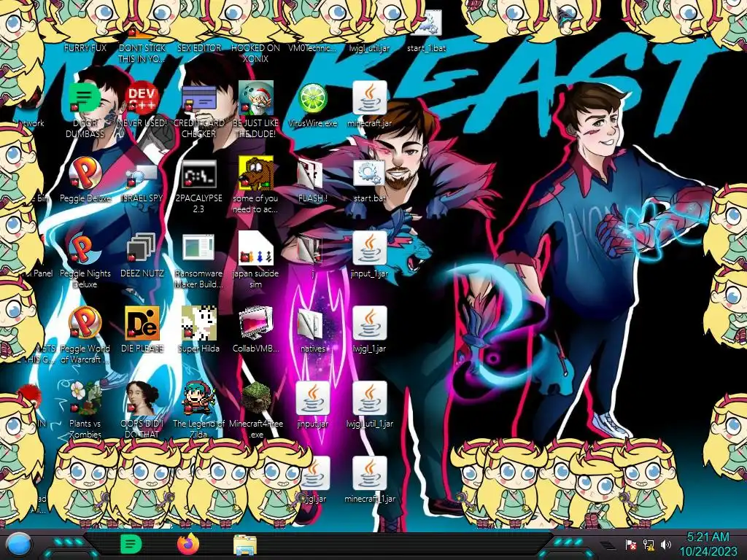Open the Peggle Deluxe shortcut
This screenshot has height=560, width=747.
(x=85, y=173)
